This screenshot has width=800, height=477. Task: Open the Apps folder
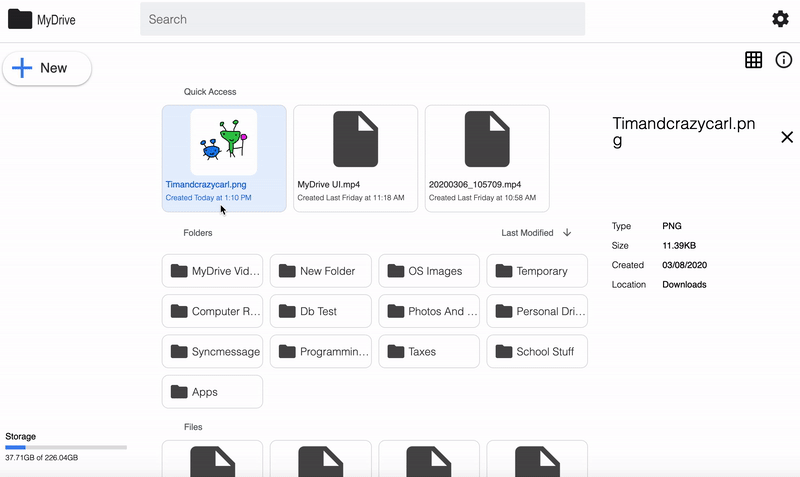tap(212, 392)
